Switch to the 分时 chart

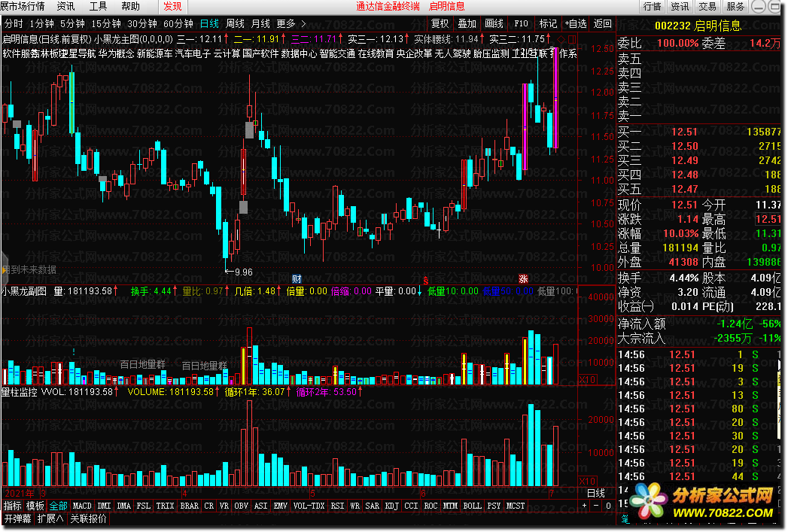tap(14, 23)
